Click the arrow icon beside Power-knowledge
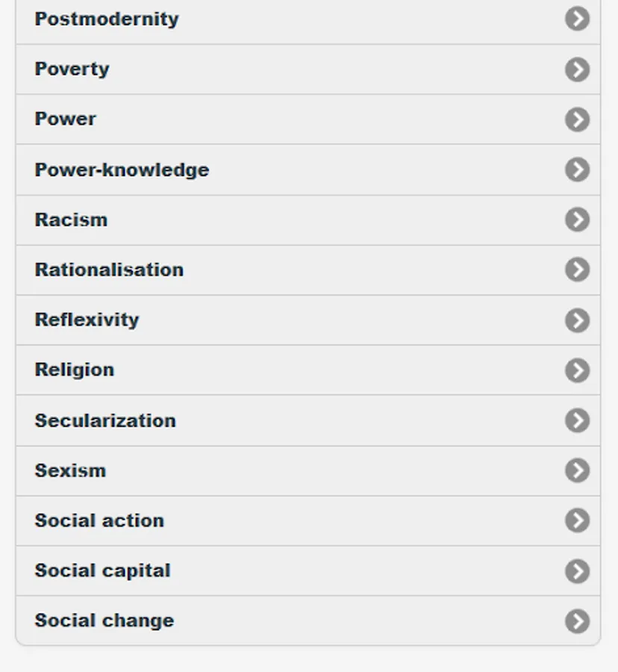618x672 pixels. pos(577,169)
